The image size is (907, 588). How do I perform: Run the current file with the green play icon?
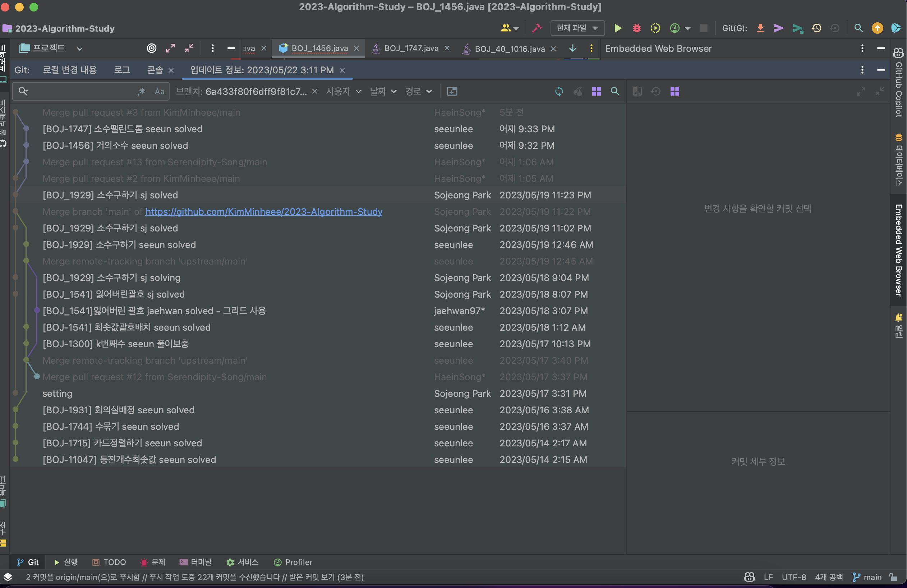(x=618, y=28)
